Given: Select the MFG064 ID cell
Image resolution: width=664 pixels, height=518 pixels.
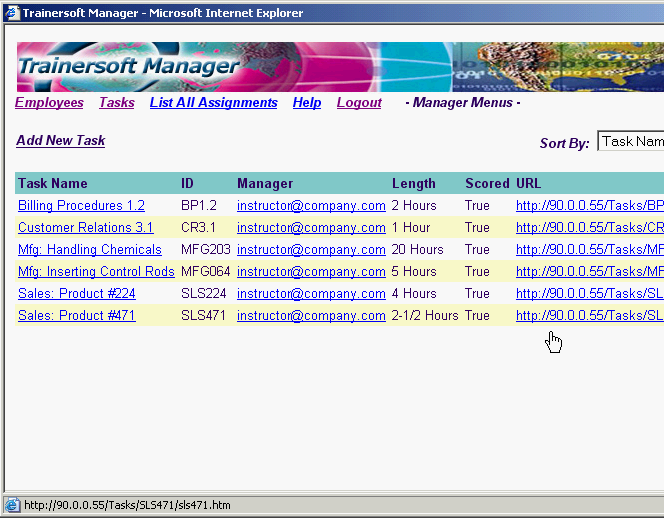Looking at the screenshot, I should [205, 271].
